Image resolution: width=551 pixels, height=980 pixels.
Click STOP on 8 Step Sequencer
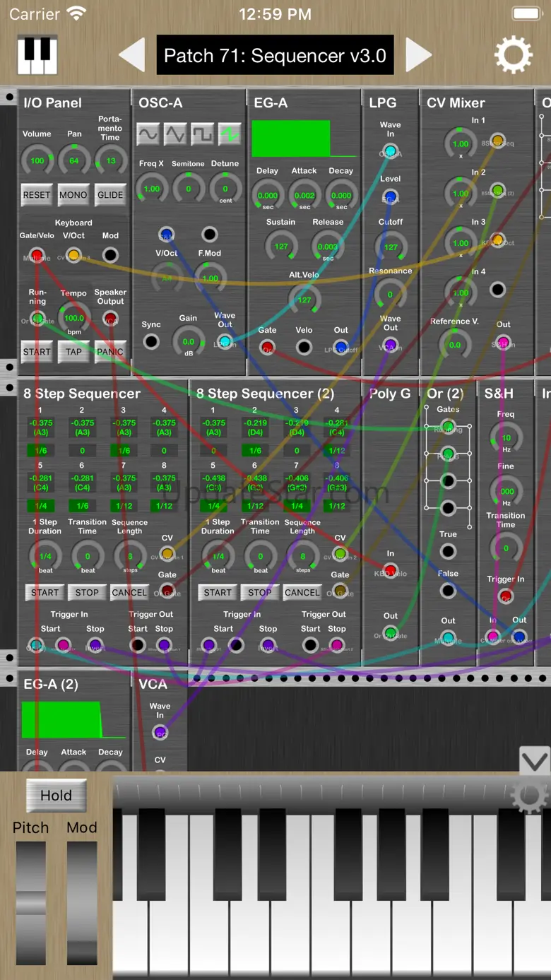point(87,593)
